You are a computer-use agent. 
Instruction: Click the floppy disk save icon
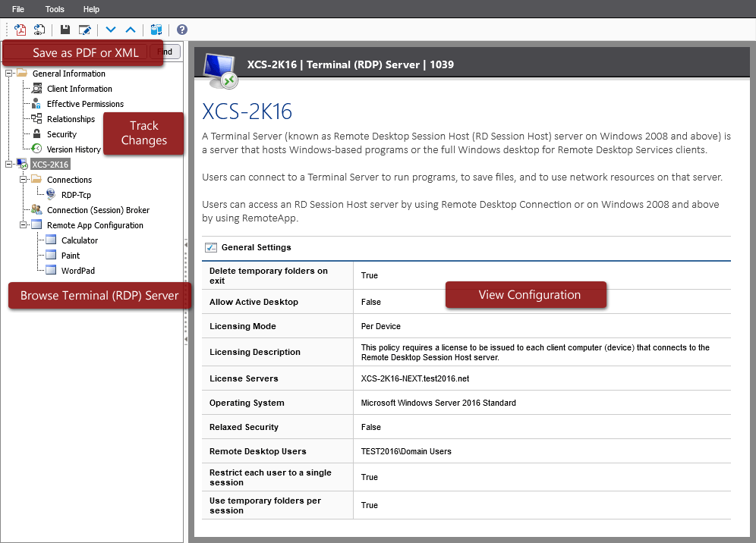(65, 30)
